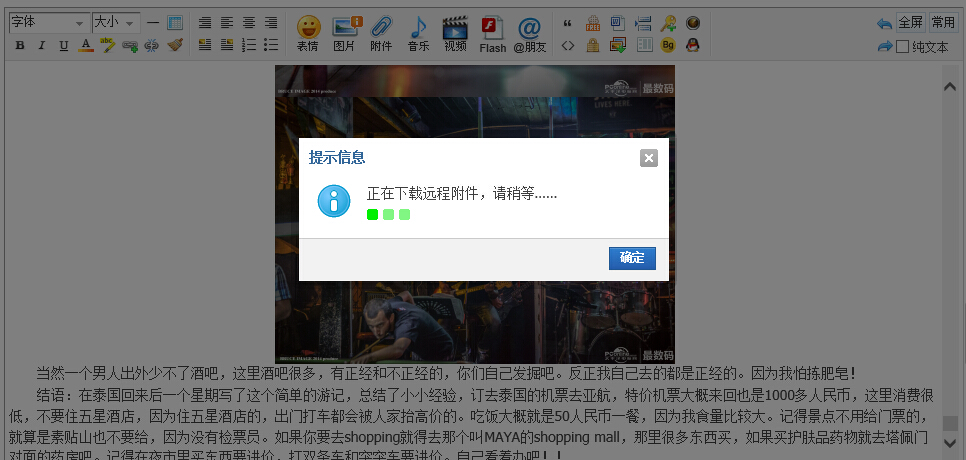Clear formatting with the broom icon
The image size is (966, 460).
(175, 45)
